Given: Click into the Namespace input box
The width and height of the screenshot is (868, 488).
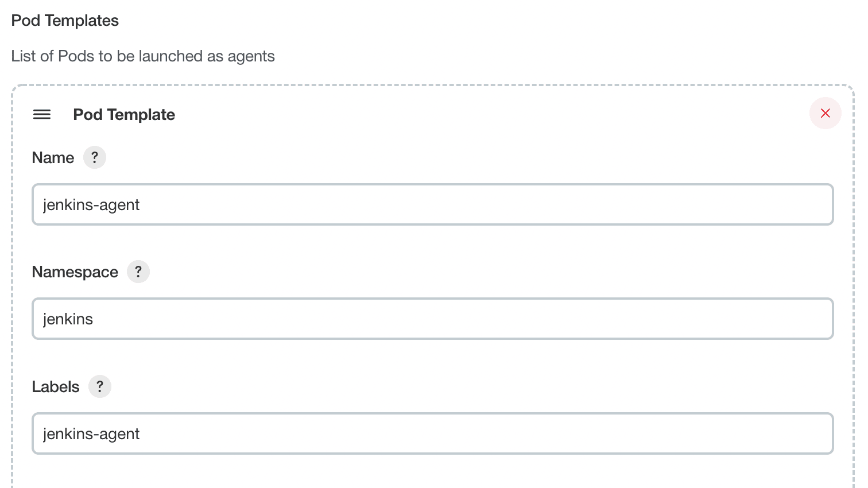Looking at the screenshot, I should [432, 319].
